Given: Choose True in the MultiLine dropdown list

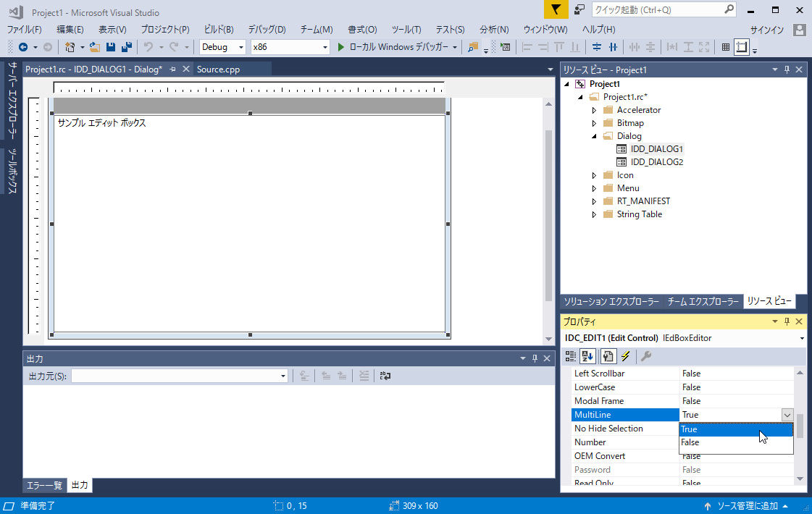Looking at the screenshot, I should coord(736,429).
